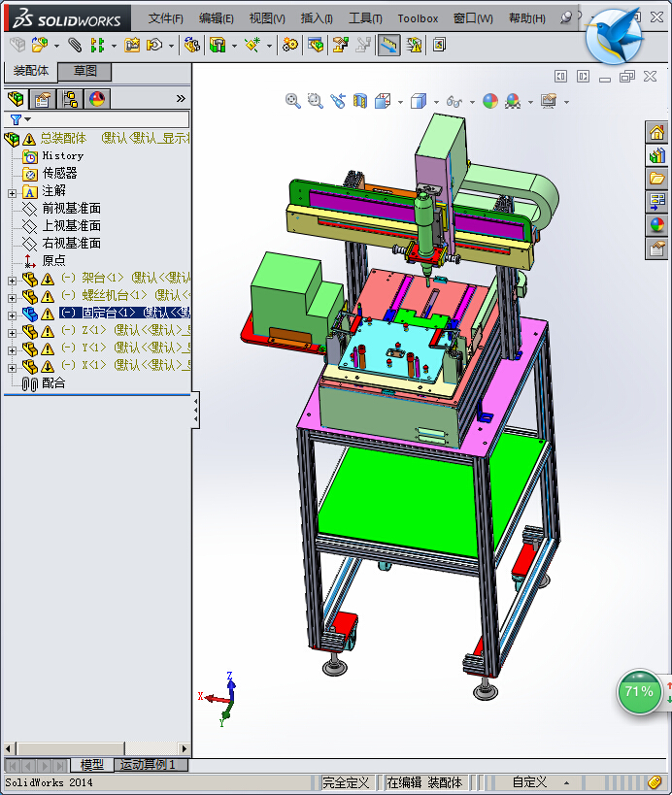The height and width of the screenshot is (795, 672).
Task: Click the Reference Geometry icon
Action: 252,45
